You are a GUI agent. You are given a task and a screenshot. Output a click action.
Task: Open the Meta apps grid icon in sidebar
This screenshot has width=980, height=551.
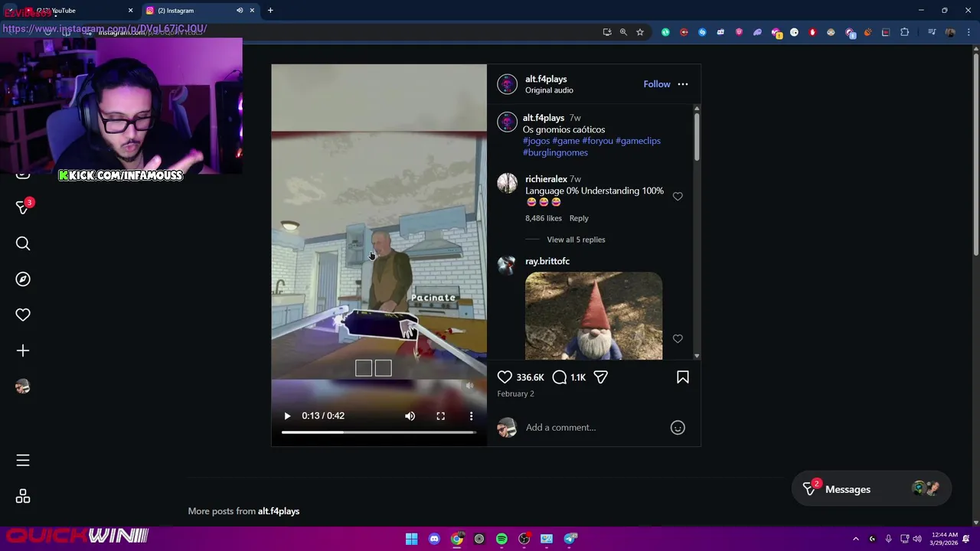[23, 497]
